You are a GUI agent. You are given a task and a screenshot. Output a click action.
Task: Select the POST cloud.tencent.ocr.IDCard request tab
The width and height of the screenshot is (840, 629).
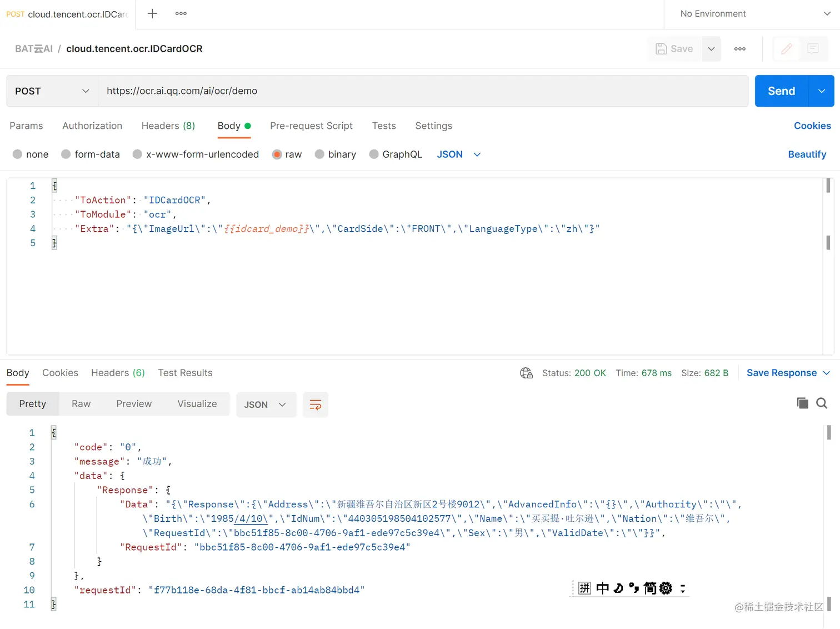point(67,14)
